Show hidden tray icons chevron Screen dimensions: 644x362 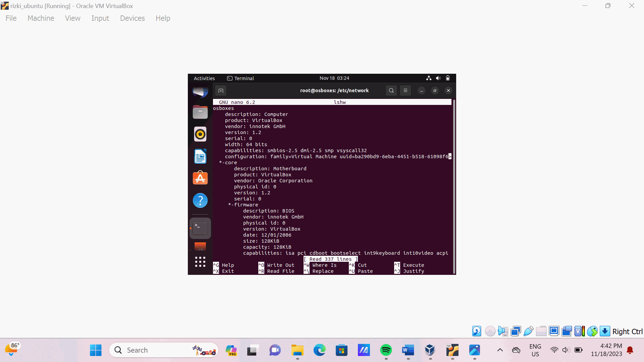point(500,350)
